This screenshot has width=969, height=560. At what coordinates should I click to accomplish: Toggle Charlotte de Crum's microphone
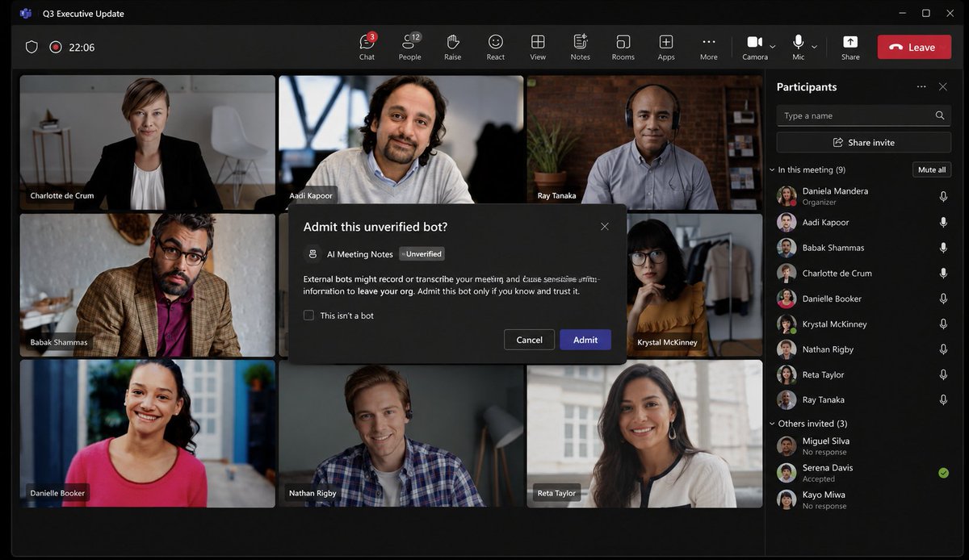[x=943, y=273]
